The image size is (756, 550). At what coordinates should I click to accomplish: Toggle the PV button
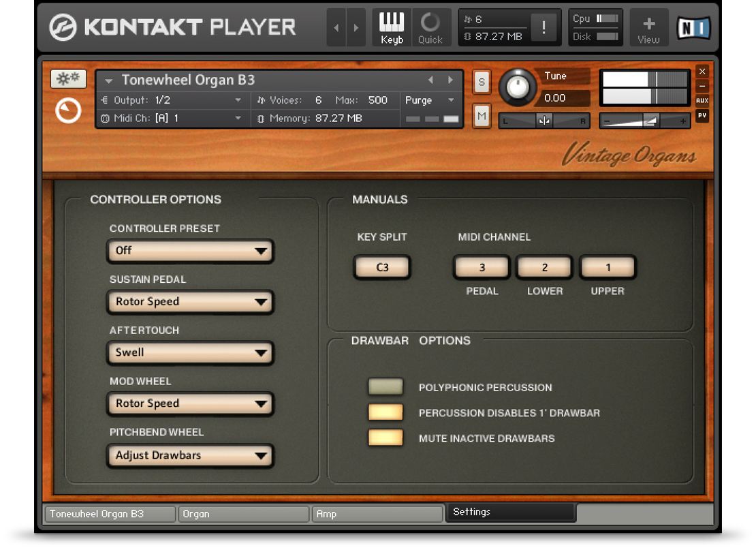(x=702, y=115)
